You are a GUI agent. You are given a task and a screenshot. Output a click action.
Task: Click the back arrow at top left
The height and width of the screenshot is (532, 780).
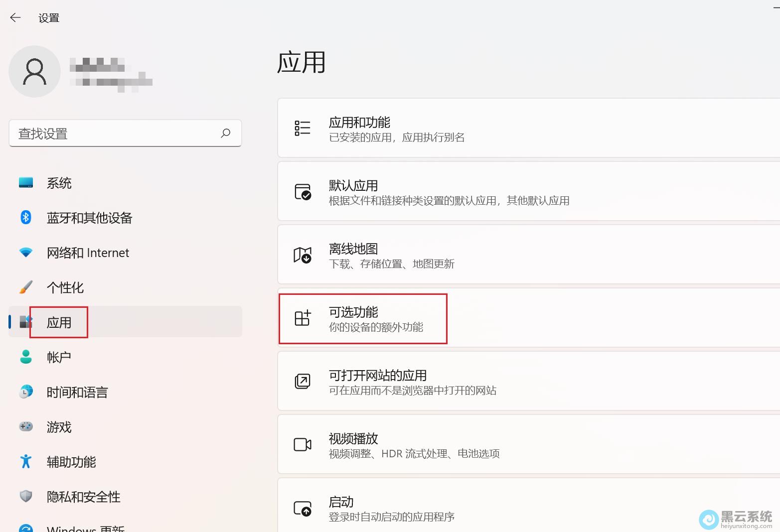click(15, 17)
